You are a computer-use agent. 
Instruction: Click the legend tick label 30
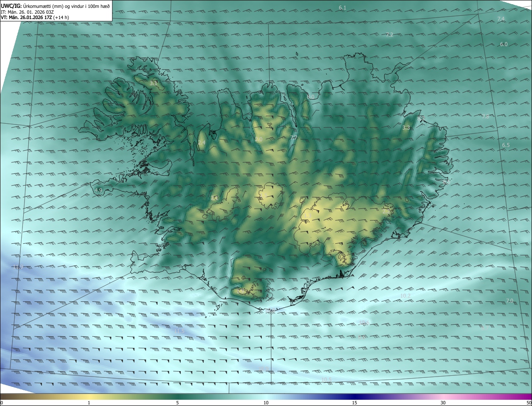(x=443, y=403)
